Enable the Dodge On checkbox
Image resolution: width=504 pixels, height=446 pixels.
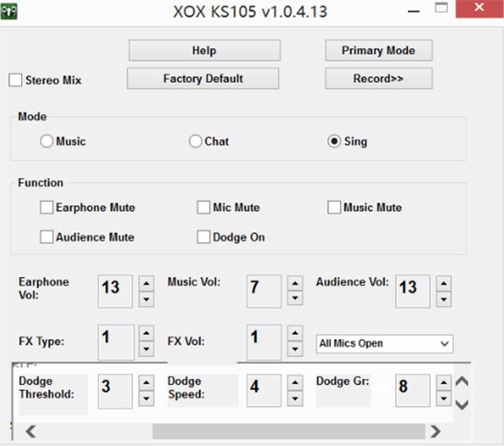point(203,237)
